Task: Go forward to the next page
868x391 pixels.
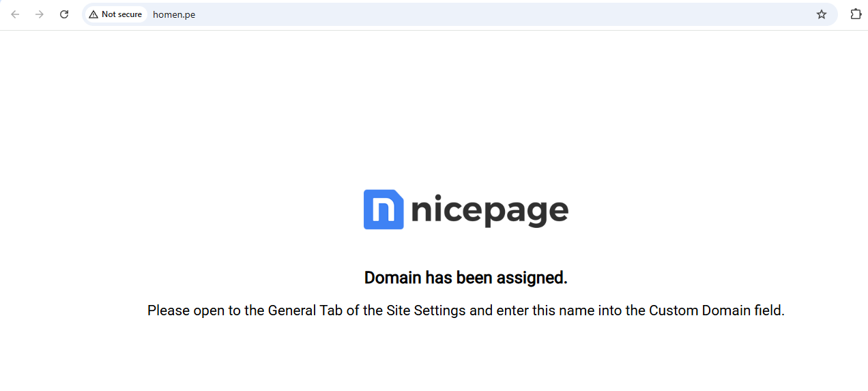Action: pyautogui.click(x=40, y=14)
